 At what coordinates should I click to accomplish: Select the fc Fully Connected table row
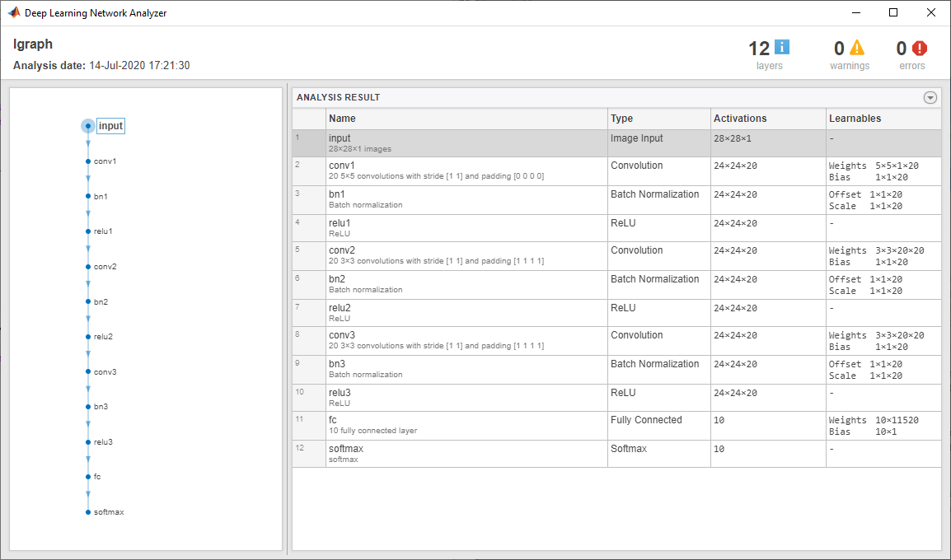tap(616, 426)
